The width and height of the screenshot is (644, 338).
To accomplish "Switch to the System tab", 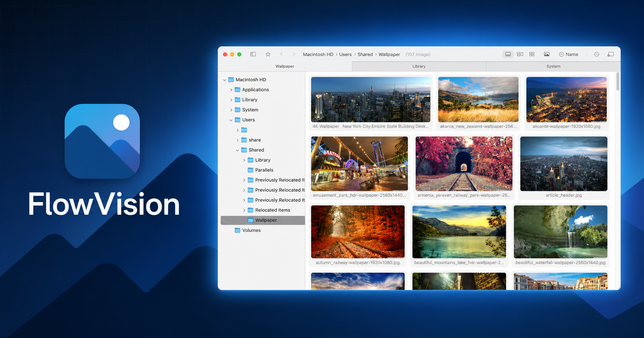I will [553, 66].
